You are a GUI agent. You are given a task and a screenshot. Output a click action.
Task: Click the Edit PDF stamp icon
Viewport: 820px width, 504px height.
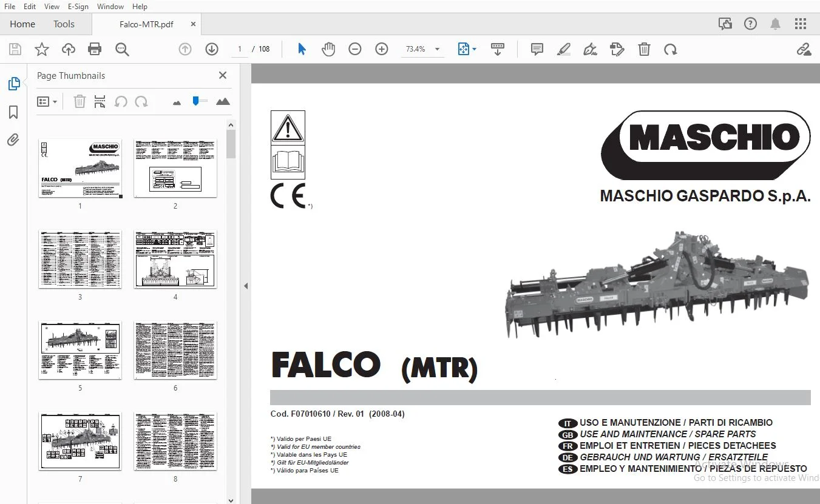coord(617,49)
